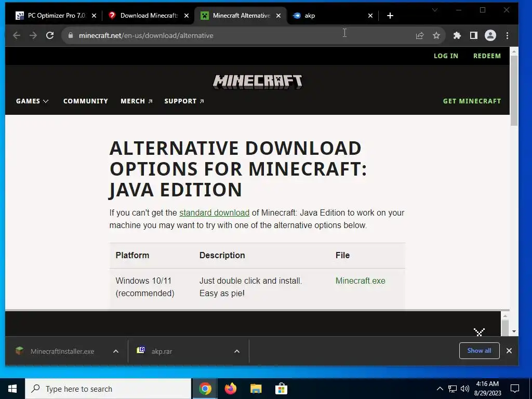Viewport: 532px width, 399px height.
Task: Click the Platform column header
Action: [132, 255]
